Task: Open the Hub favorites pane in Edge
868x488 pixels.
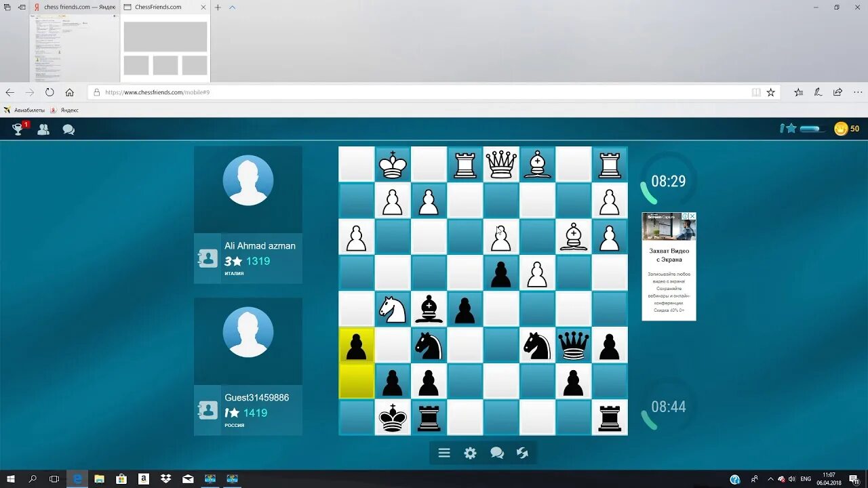Action: coord(797,91)
